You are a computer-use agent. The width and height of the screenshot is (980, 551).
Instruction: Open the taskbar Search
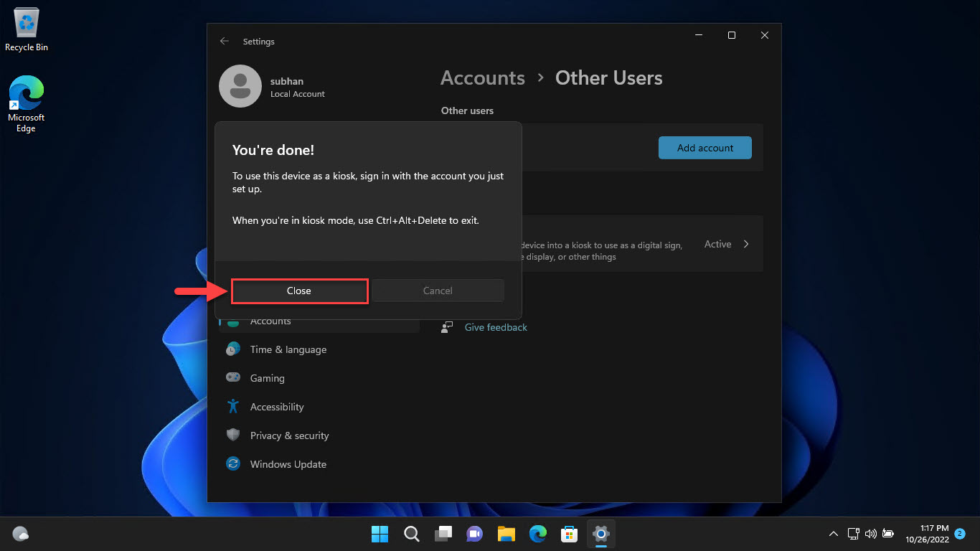[x=411, y=534]
